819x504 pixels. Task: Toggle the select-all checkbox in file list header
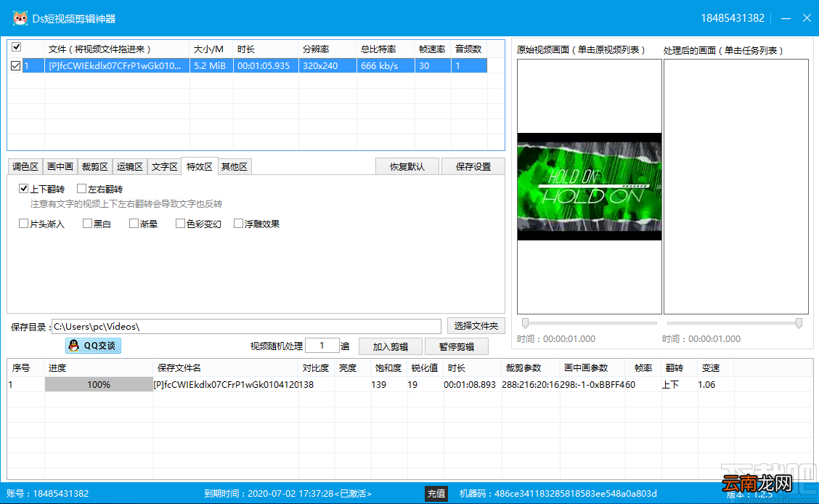(16, 47)
